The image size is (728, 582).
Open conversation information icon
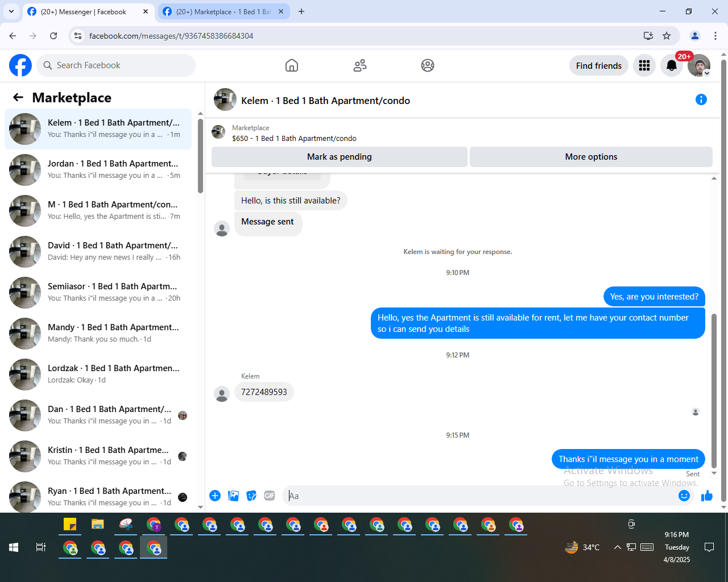tap(701, 99)
